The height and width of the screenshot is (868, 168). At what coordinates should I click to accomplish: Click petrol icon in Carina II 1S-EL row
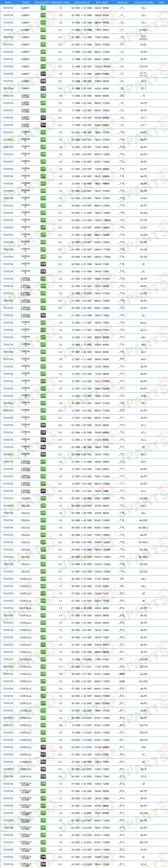pos(43,396)
